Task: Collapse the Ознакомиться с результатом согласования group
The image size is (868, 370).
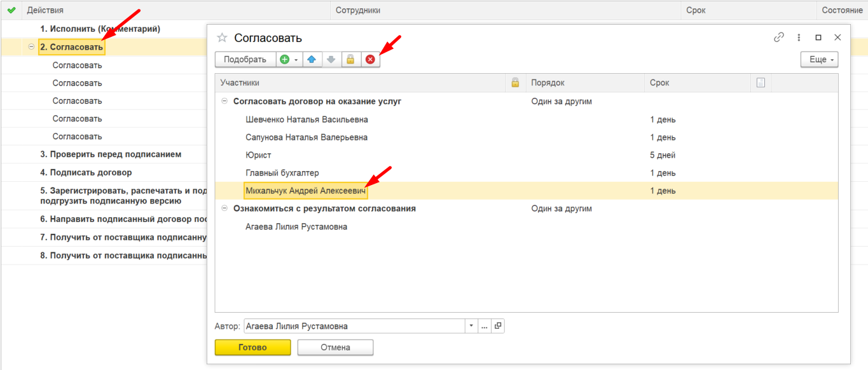Action: 224,209
